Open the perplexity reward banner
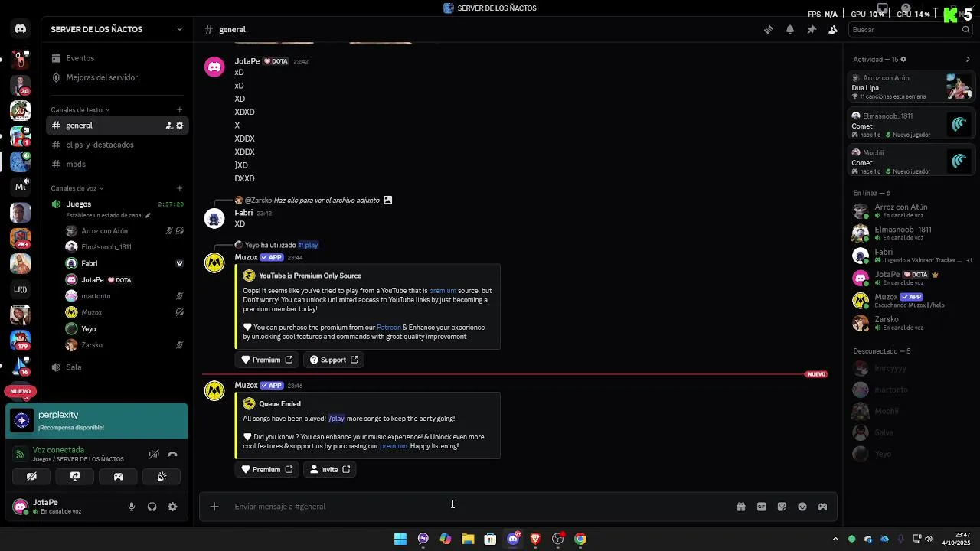 click(x=96, y=420)
